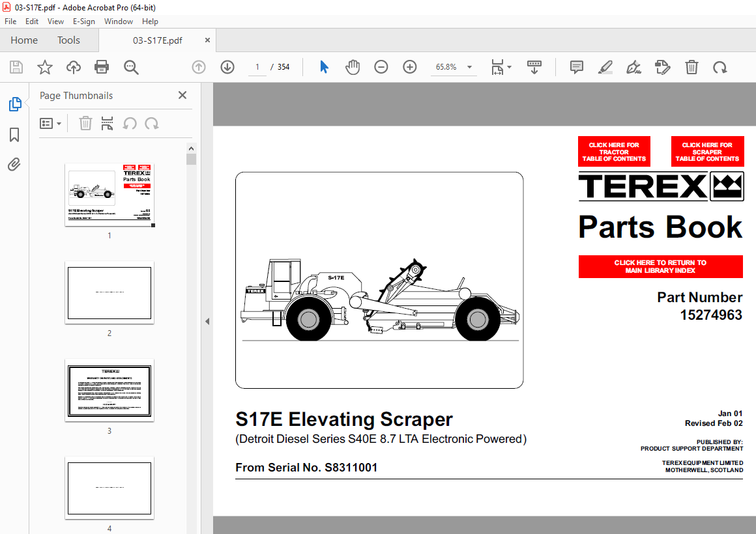Open the Edit menu
This screenshot has width=756, height=534.
coord(32,21)
